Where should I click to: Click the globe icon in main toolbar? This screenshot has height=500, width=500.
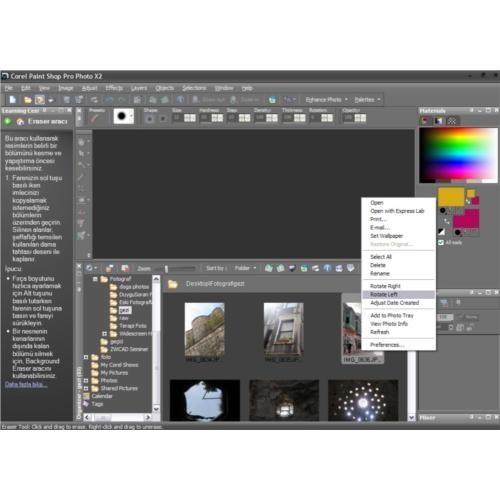click(180, 100)
